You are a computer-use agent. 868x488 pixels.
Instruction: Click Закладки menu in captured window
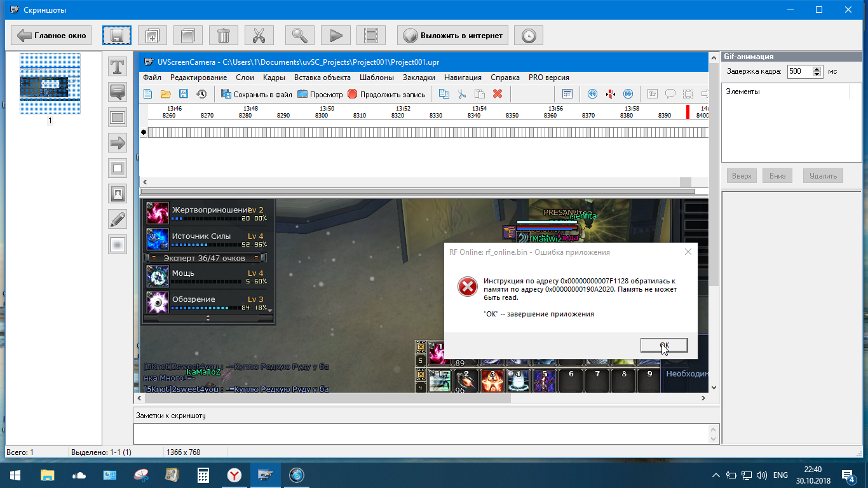(419, 78)
